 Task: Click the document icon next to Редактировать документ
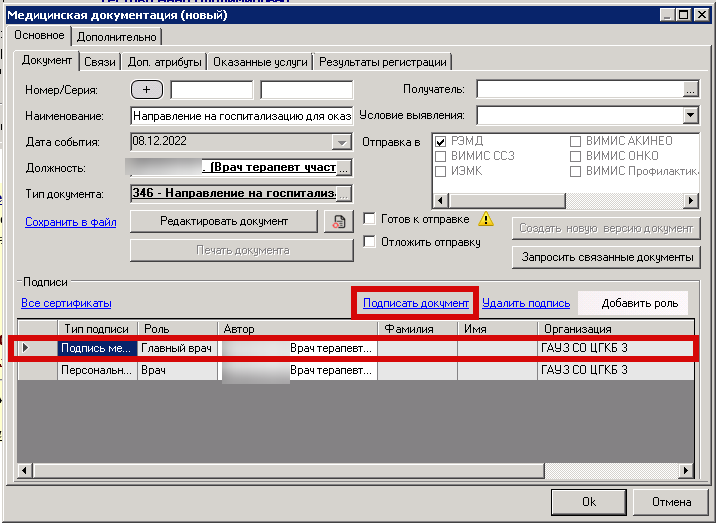pos(339,221)
